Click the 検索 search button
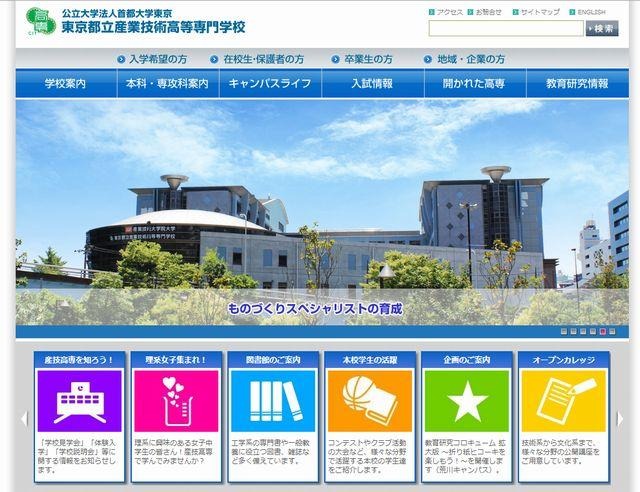This screenshot has height=492, width=640. point(602,28)
